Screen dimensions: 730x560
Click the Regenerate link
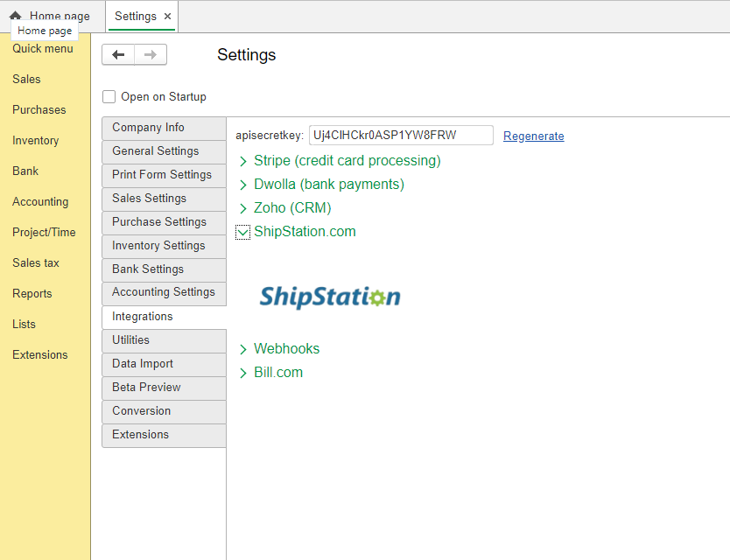[x=533, y=136]
